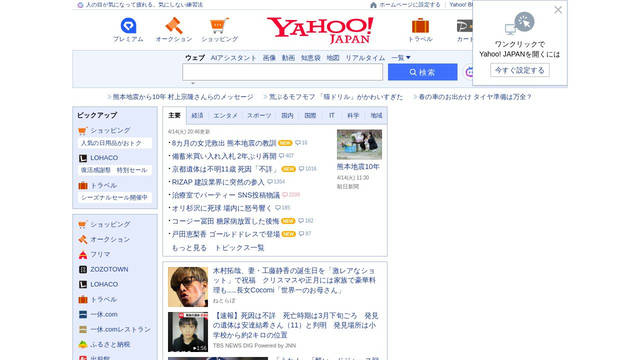Viewport: 640px width, 360px height.
Task: Click 今すぐ設定する button in popup
Action: click(520, 70)
